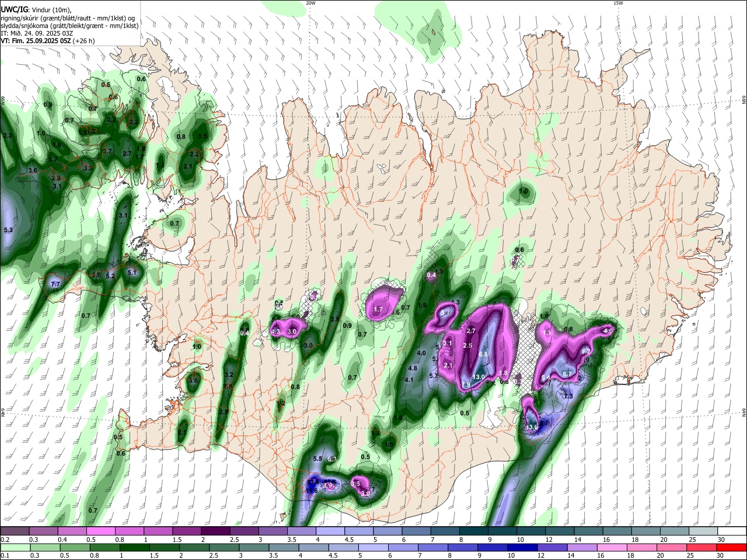Select the light gray 25 swatch in snow legend
Screen dimensions: 747x560
(703, 531)
